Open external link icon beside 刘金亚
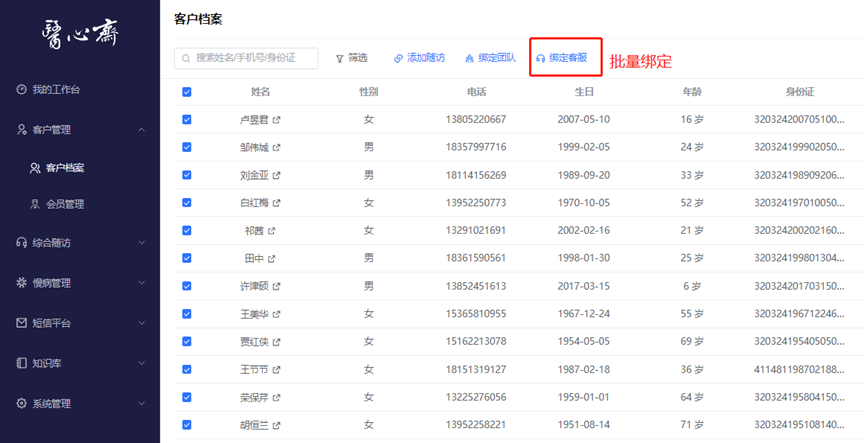 coord(277,175)
